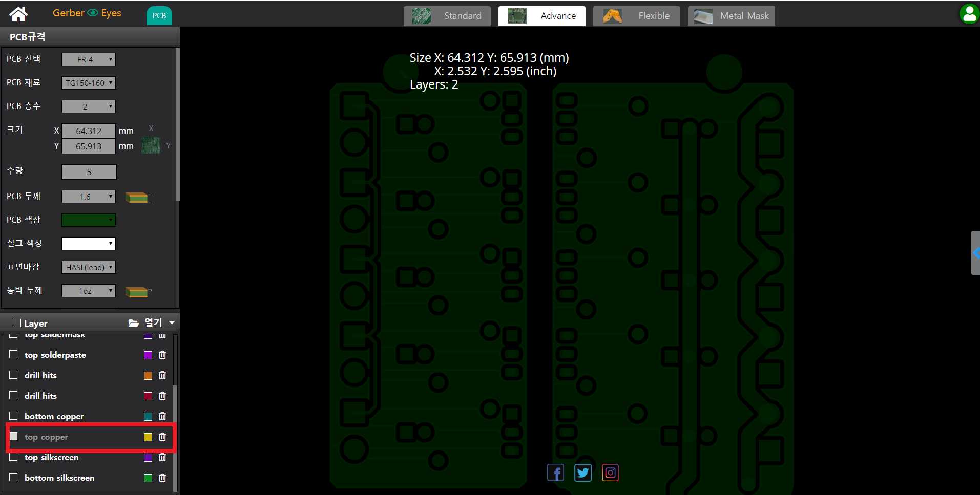The height and width of the screenshot is (495, 980).
Task: Open the folder icon beside 열기
Action: tap(134, 323)
